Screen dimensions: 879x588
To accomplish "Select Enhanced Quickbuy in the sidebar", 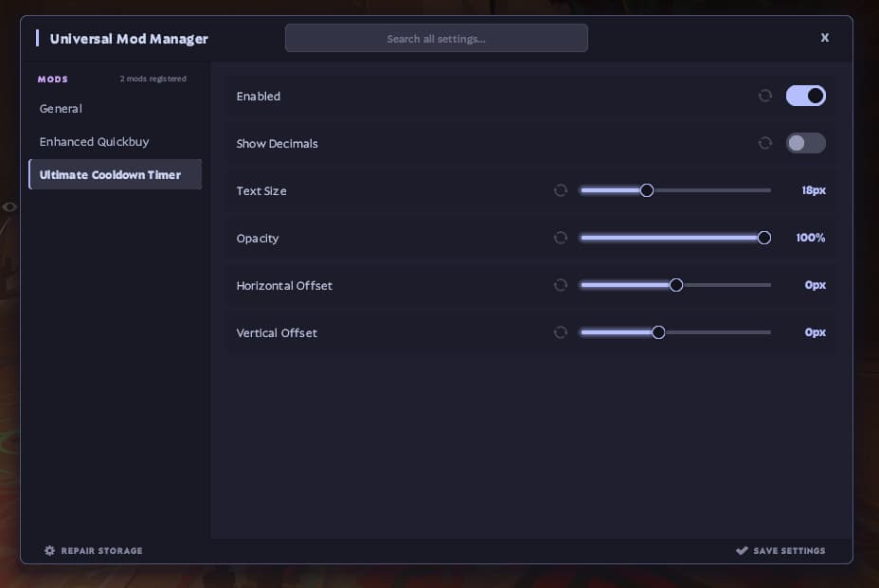I will pos(115,142).
